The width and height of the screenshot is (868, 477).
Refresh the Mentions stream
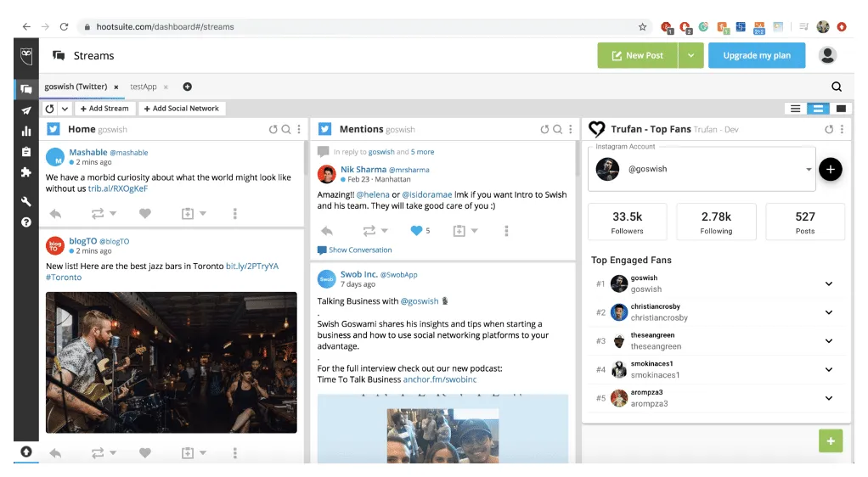pos(544,130)
